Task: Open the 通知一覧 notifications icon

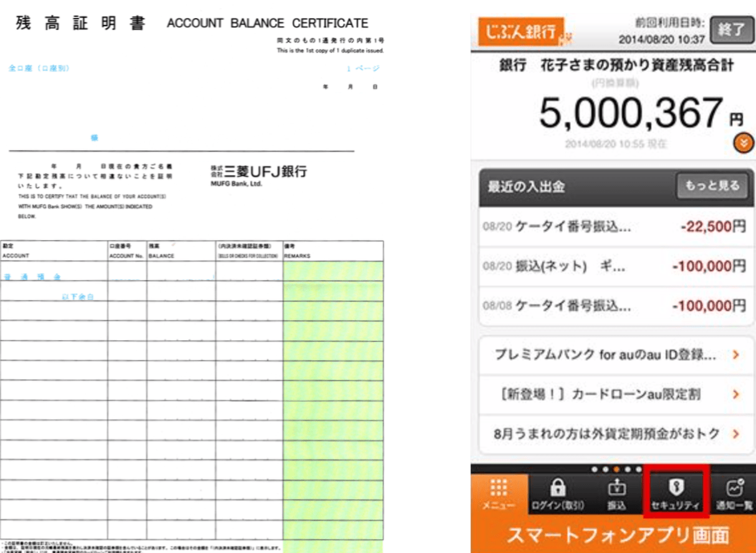Action: click(x=734, y=495)
